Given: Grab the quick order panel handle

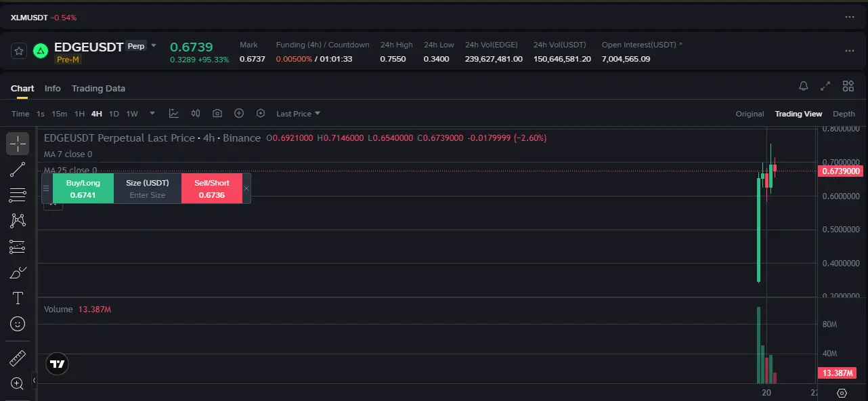Looking at the screenshot, I should pos(46,188).
